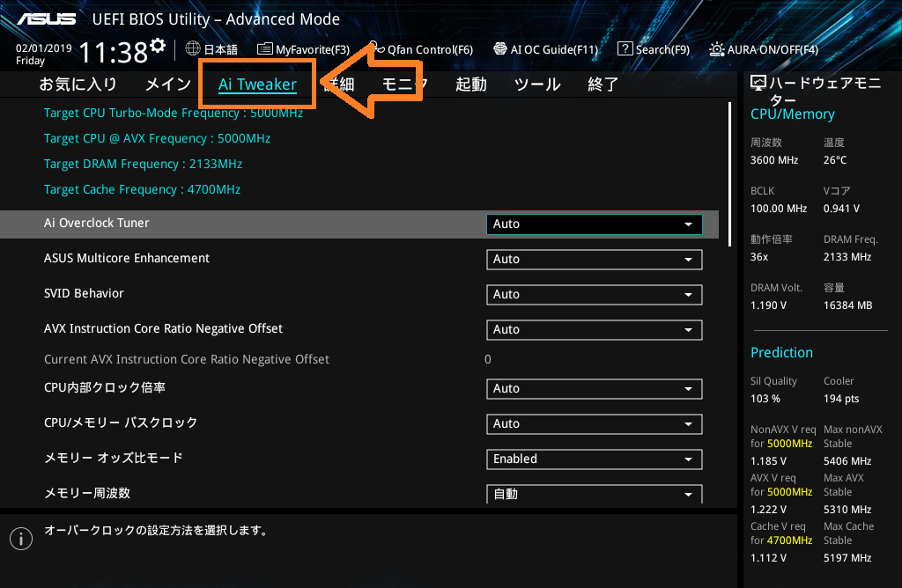Select the Ai Tweaker tab
The height and width of the screenshot is (588, 902).
click(x=257, y=85)
